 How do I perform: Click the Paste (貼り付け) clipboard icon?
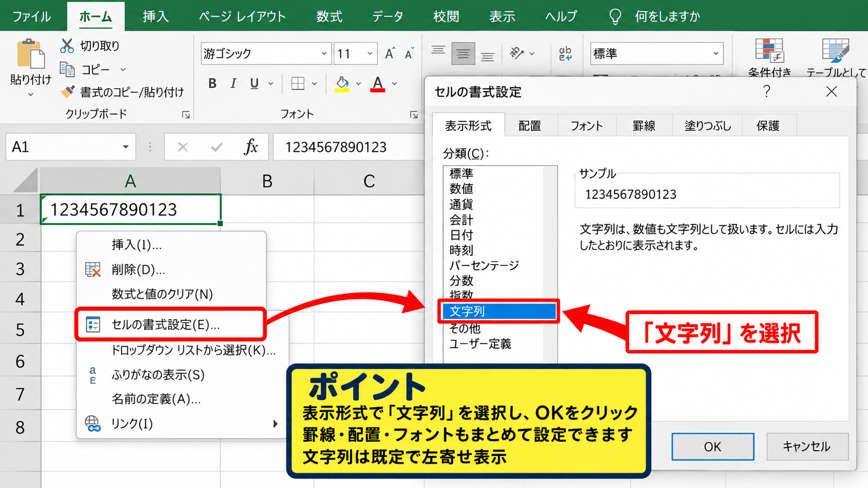coord(30,53)
